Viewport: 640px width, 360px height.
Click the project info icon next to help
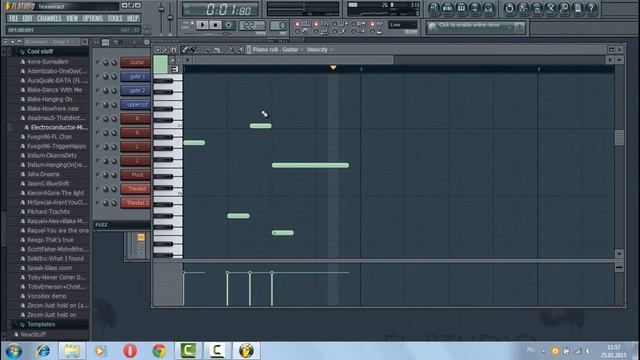[x=578, y=8]
